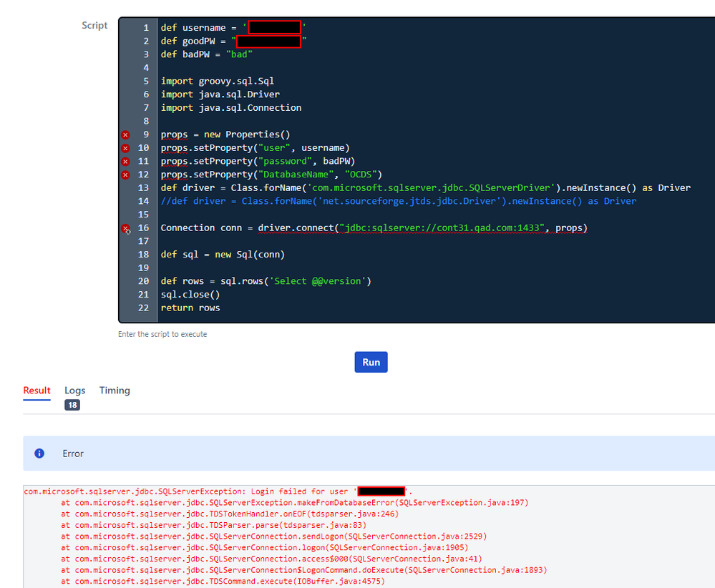
Task: Click the 'import java.sql.Connection' line
Action: tap(230, 107)
